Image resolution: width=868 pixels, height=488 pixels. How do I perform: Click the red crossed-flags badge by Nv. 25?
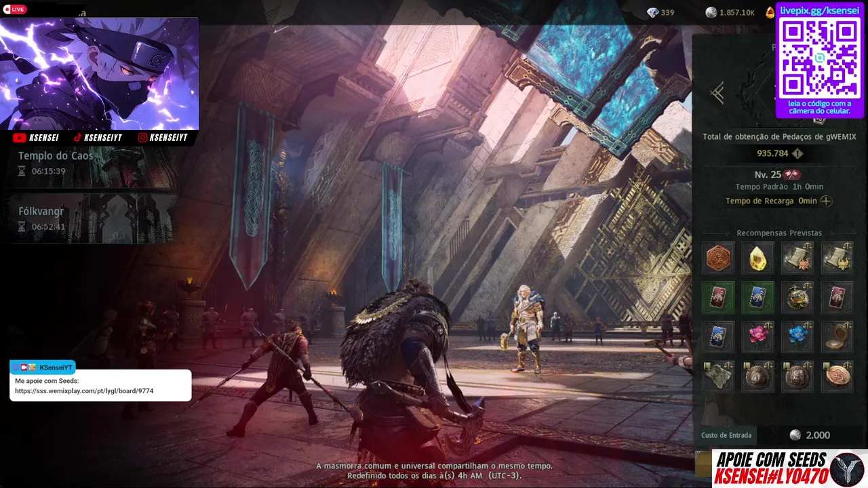792,175
